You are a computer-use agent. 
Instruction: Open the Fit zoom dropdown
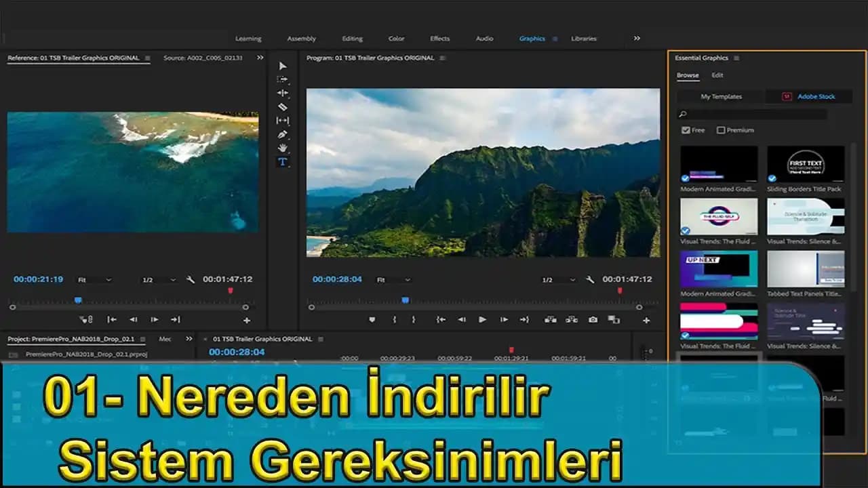(392, 279)
